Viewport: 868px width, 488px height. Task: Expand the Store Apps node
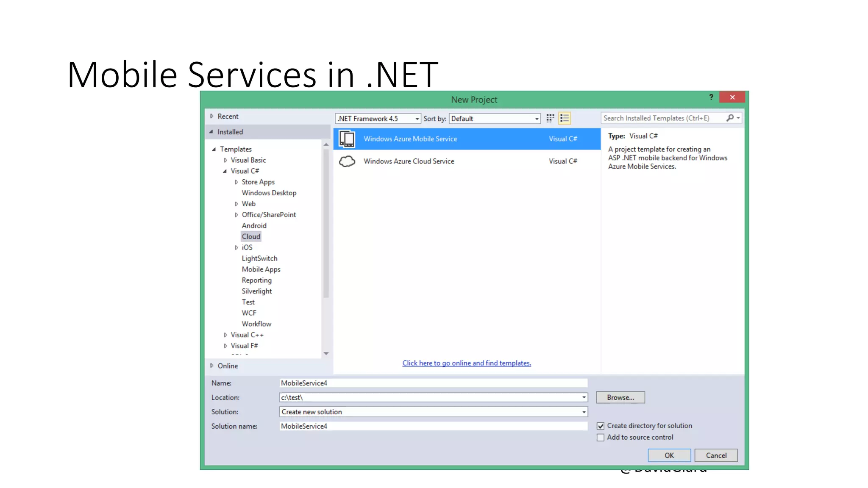click(x=236, y=182)
